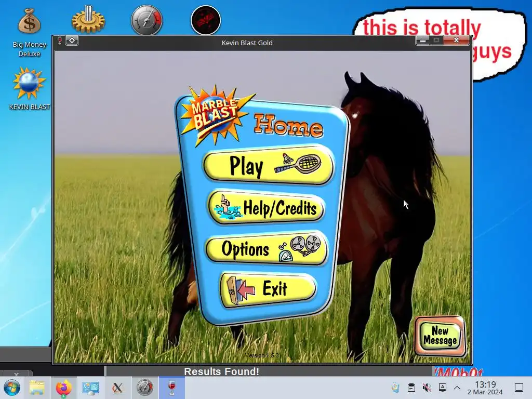532x399 pixels.
Task: Open the Help/Credits screen
Action: coord(267,207)
